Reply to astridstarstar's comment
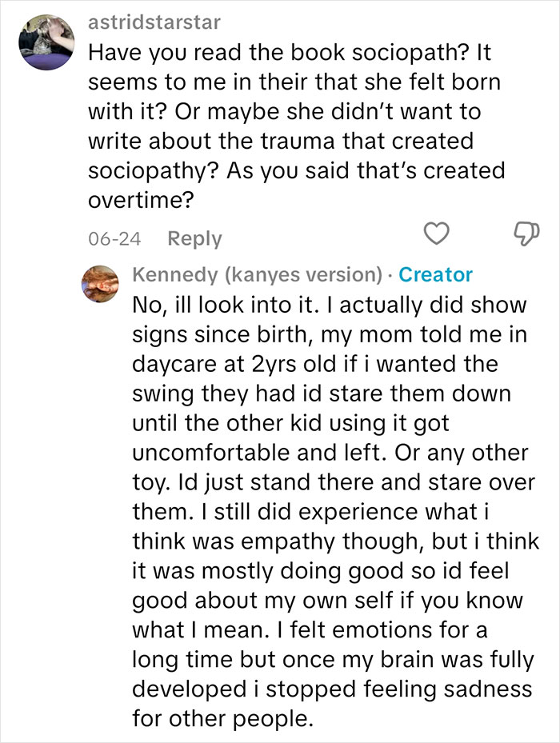 [194, 239]
